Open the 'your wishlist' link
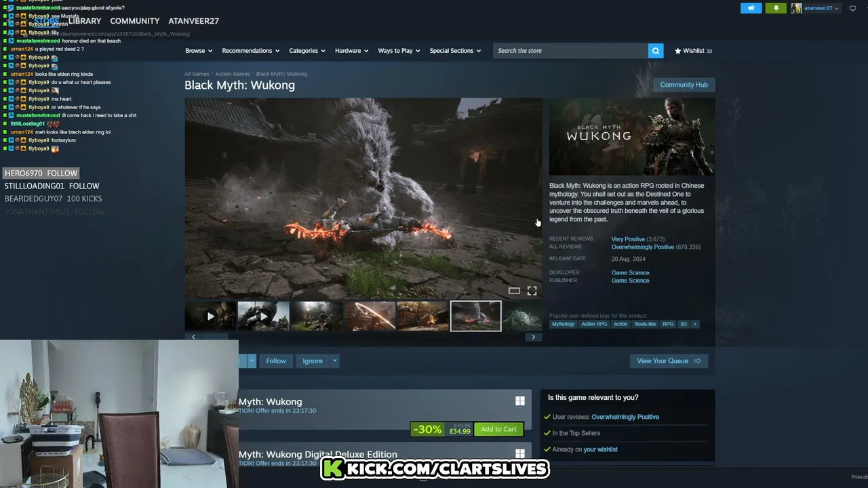The width and height of the screenshot is (868, 488). click(x=600, y=449)
